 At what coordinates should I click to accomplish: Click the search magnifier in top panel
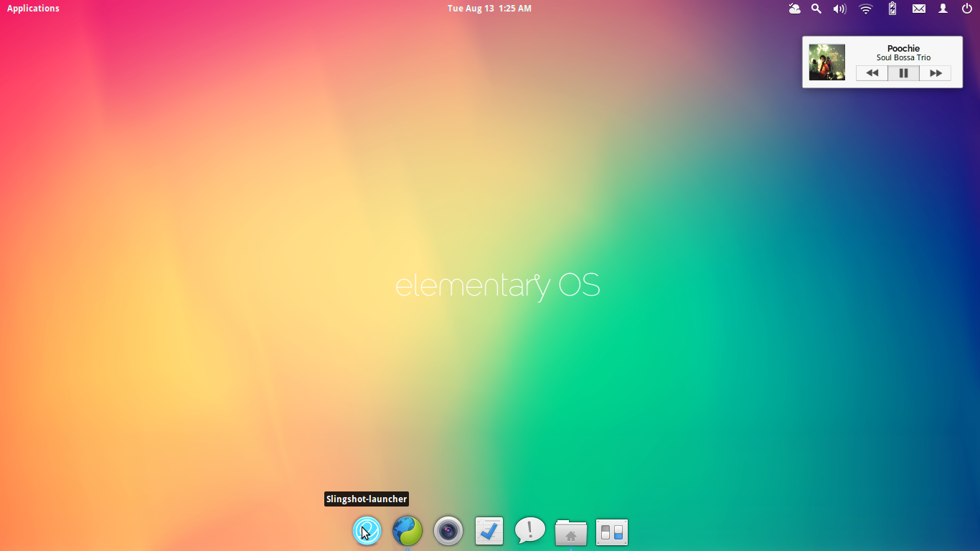816,9
